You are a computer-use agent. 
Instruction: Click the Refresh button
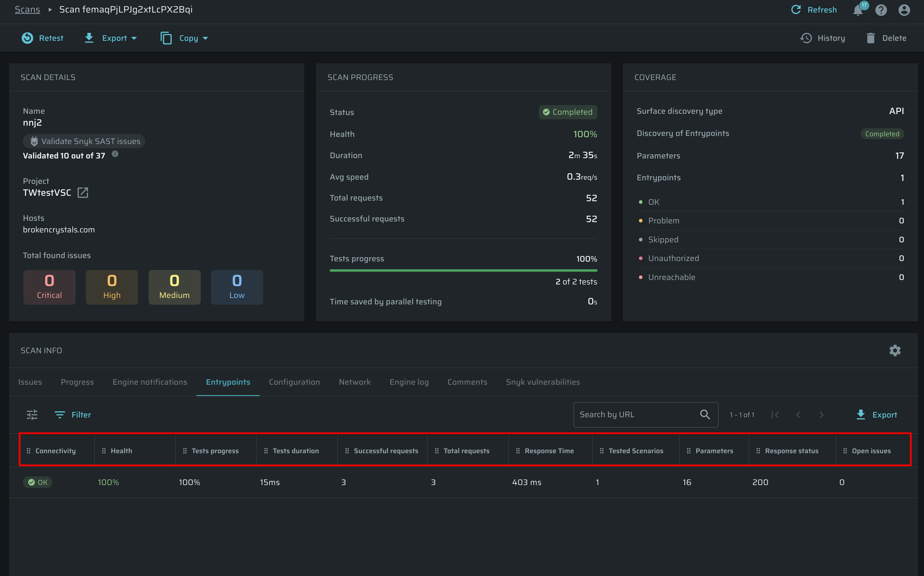814,10
